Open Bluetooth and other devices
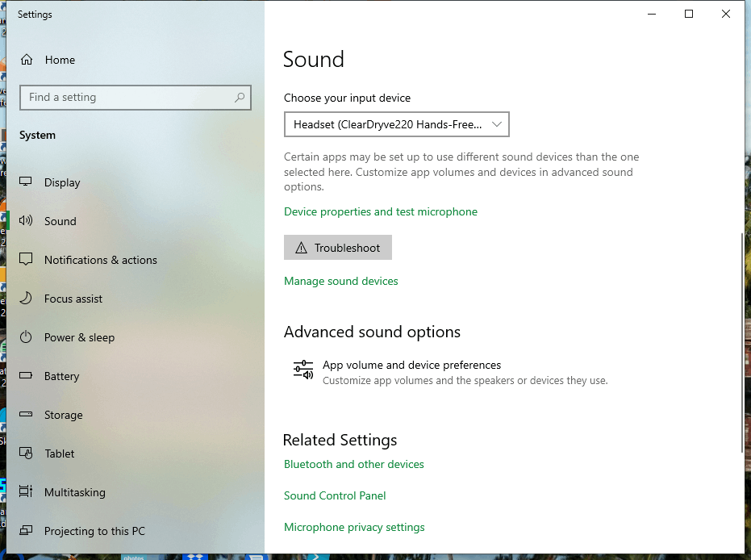The width and height of the screenshot is (751, 560). pyautogui.click(x=353, y=464)
